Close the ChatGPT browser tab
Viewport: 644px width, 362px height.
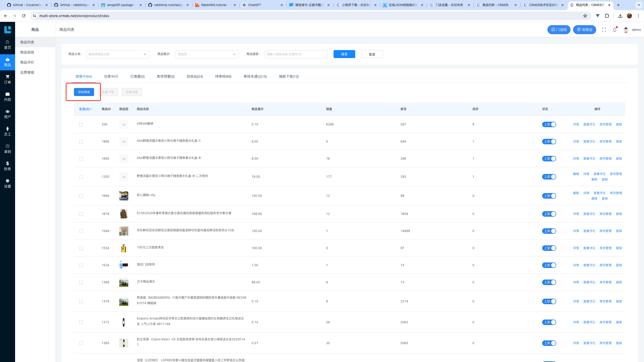point(281,5)
